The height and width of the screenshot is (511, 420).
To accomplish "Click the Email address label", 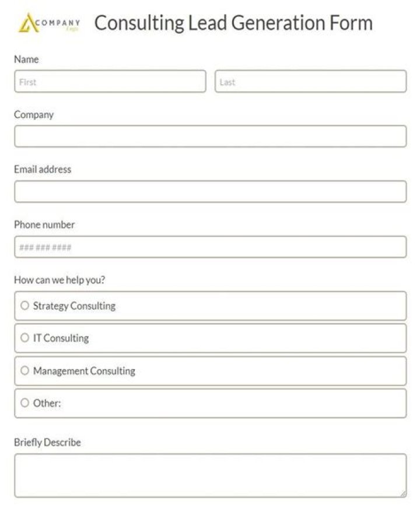I will [x=43, y=169].
